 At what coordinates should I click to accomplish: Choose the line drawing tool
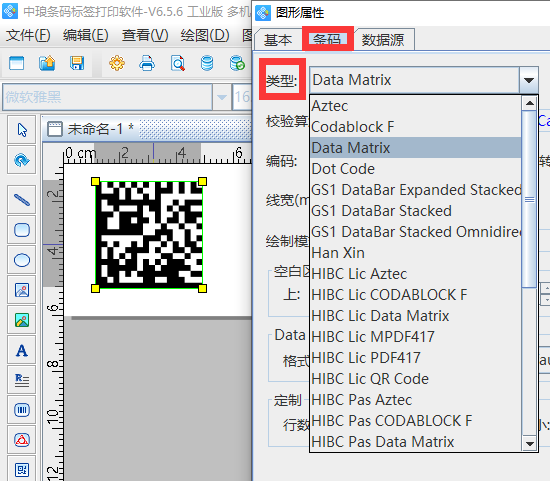click(22, 200)
